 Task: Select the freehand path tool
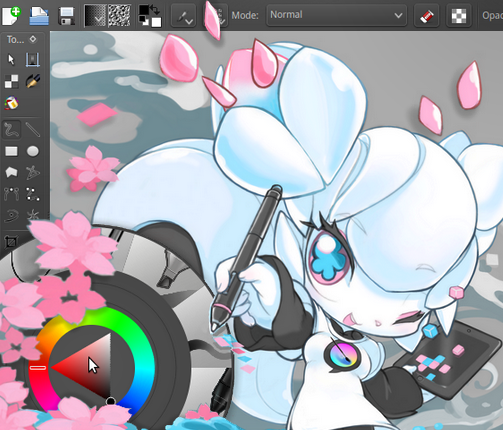click(x=33, y=194)
